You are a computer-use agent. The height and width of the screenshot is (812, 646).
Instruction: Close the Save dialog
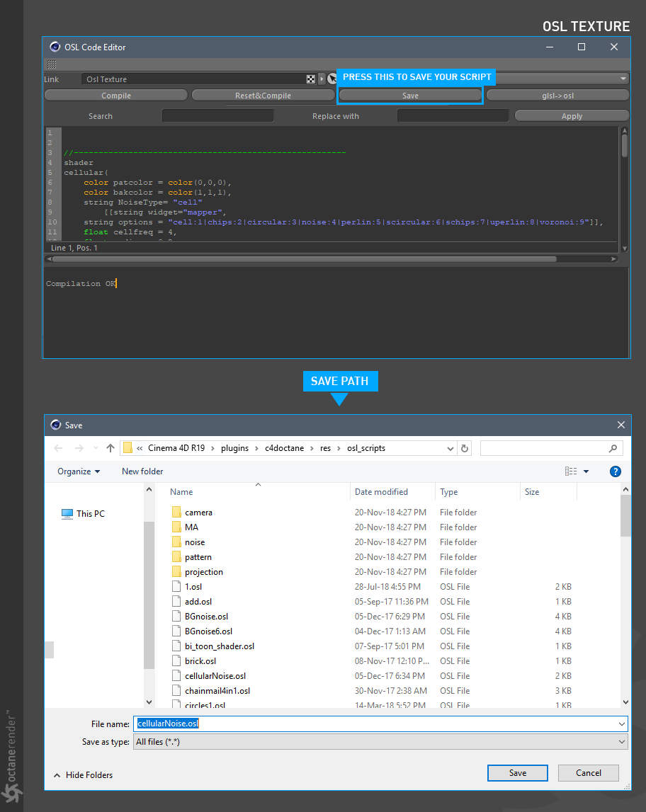621,425
